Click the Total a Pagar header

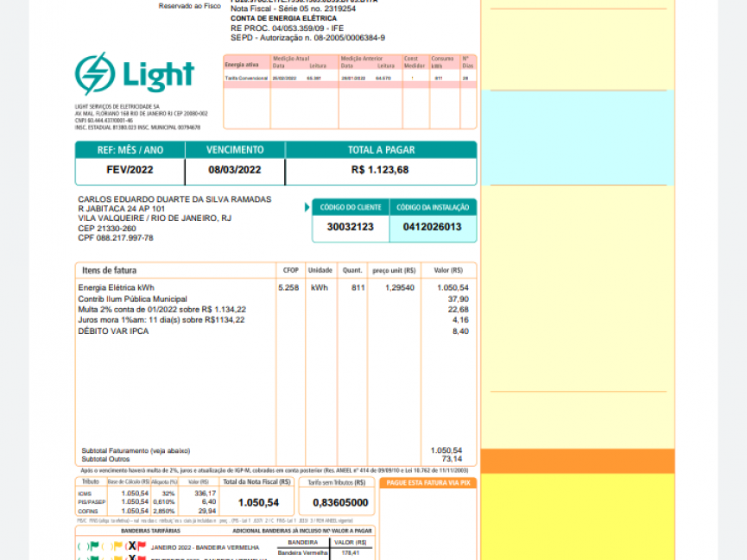[x=380, y=150]
